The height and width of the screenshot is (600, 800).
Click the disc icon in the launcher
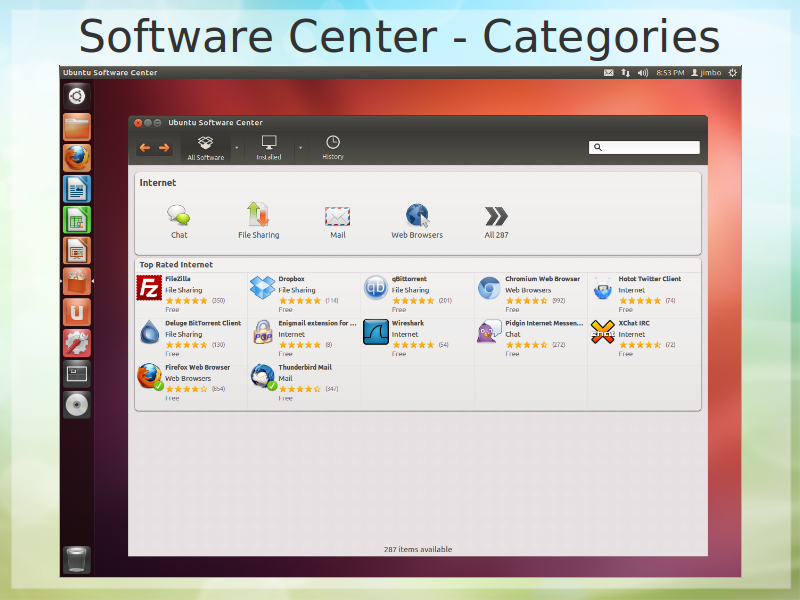(77, 405)
